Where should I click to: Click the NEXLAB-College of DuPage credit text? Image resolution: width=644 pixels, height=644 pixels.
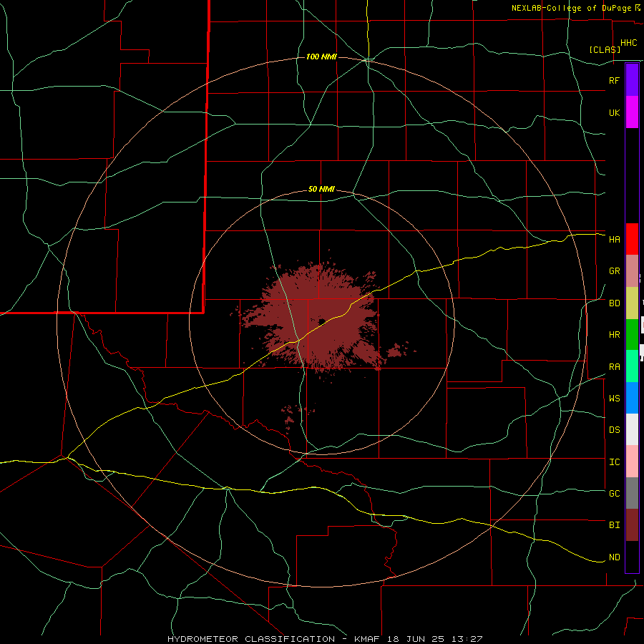point(572,8)
